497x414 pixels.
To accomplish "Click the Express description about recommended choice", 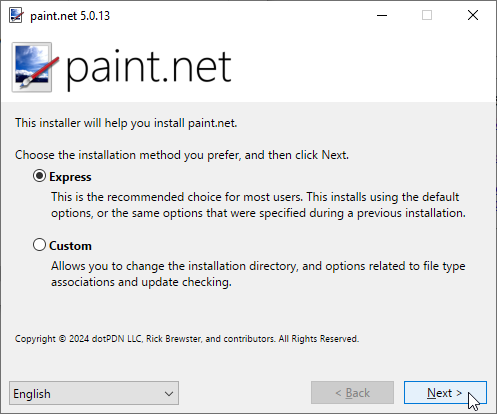I will [x=258, y=205].
